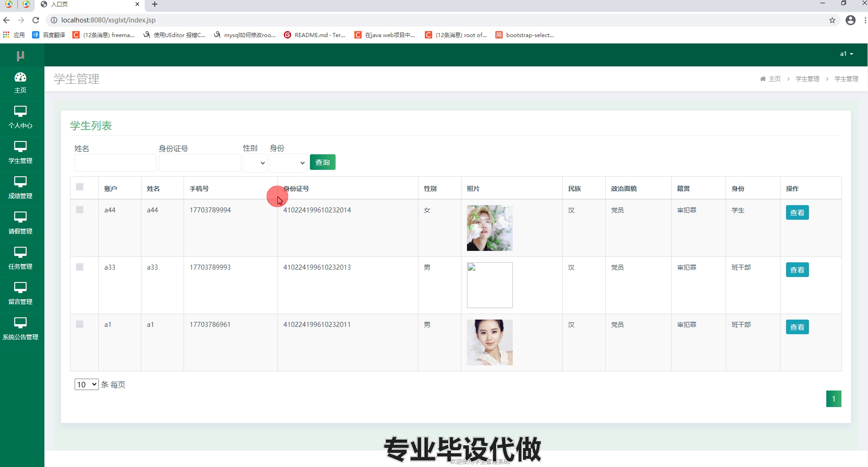Open the rows-per-page dropdown showing 10

87,384
